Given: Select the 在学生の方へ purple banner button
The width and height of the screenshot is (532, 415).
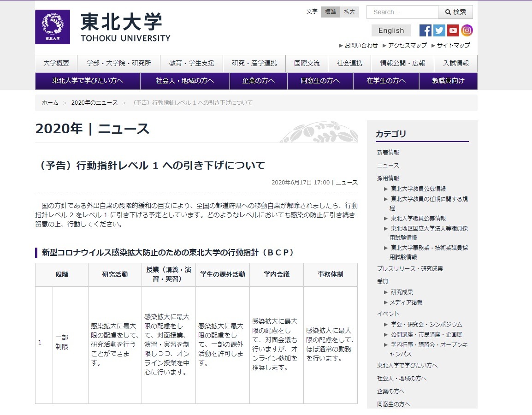Looking at the screenshot, I should pyautogui.click(x=385, y=81).
